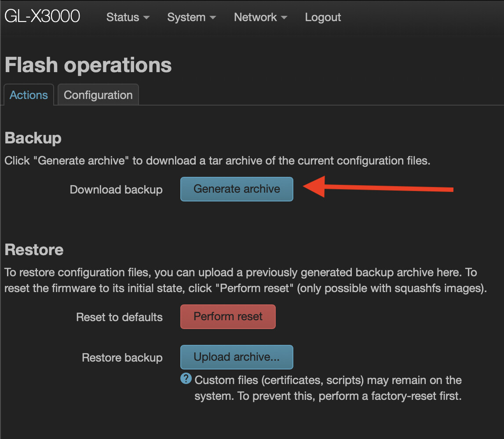
Task: Click the Backup tar archive description text
Action: tap(217, 161)
